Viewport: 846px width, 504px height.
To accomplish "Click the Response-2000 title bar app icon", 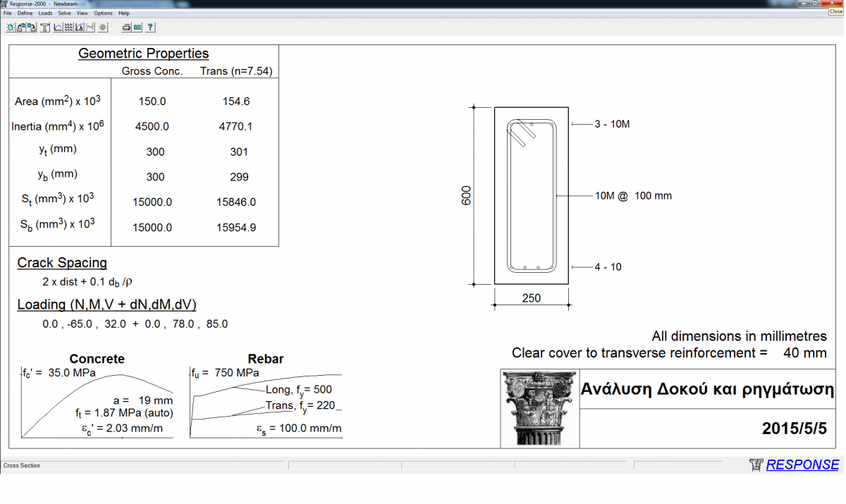I will coord(4,4).
